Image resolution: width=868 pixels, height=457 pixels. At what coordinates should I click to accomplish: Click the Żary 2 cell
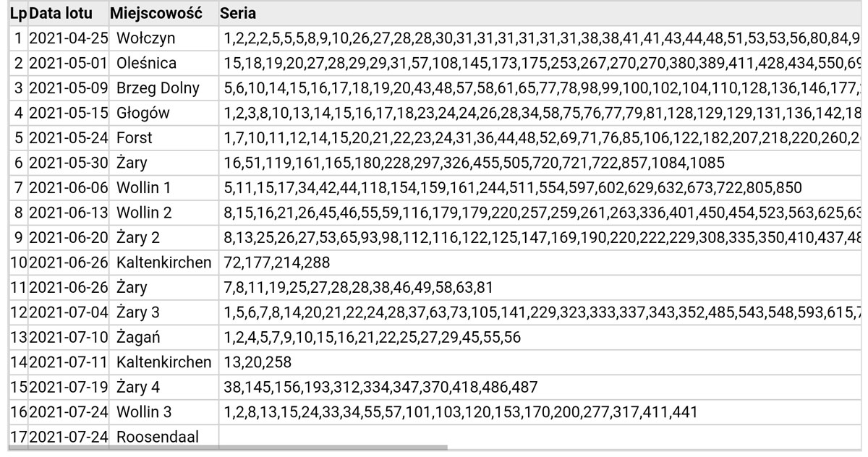[138, 238]
